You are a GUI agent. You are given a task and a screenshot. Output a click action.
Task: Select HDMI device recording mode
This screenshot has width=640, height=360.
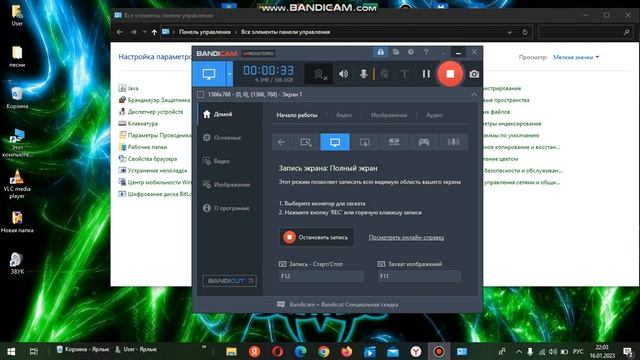394,142
